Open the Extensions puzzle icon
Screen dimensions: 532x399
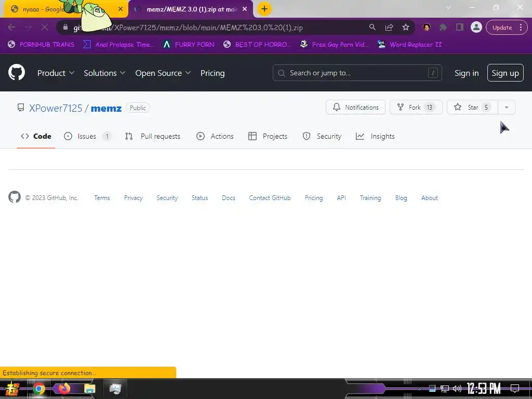click(443, 27)
